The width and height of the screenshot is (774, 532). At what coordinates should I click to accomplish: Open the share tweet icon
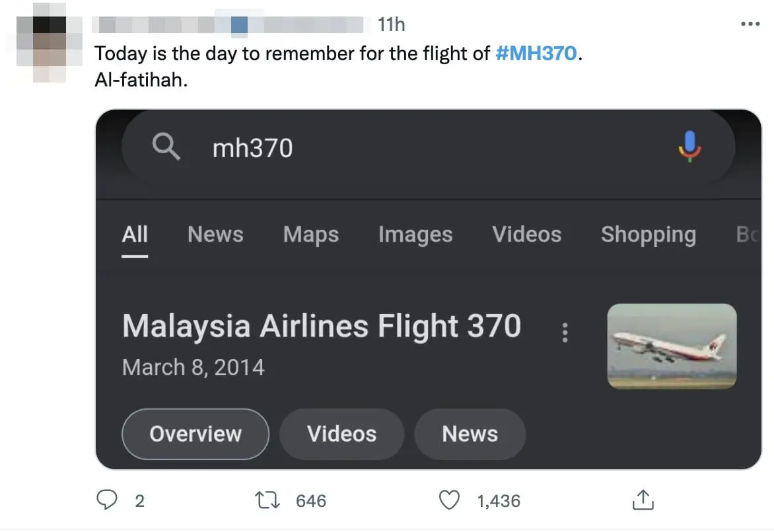click(642, 501)
